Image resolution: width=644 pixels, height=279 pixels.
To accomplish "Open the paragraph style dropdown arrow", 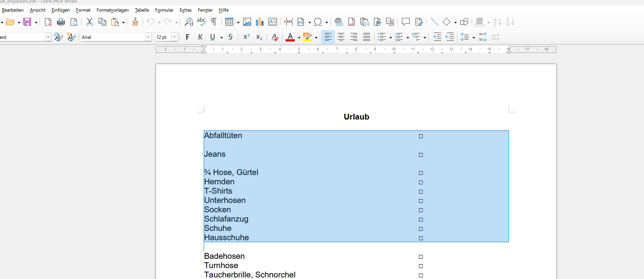I will point(48,37).
